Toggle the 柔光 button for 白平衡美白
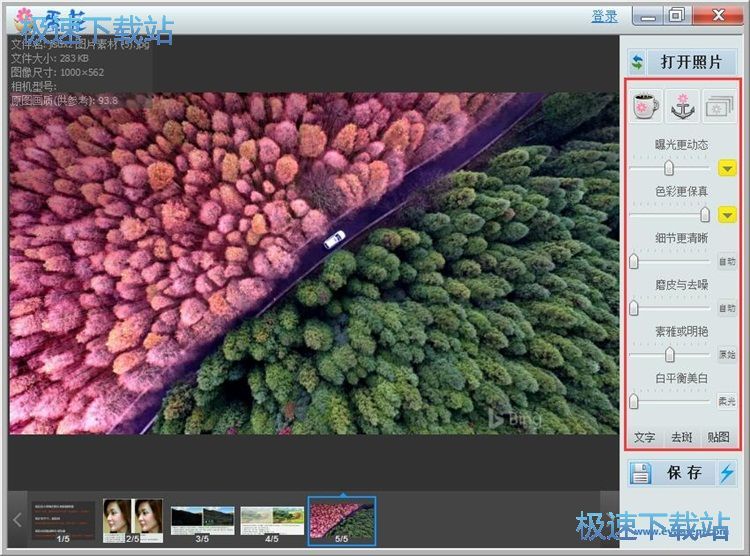This screenshot has width=750, height=556. 727,401
